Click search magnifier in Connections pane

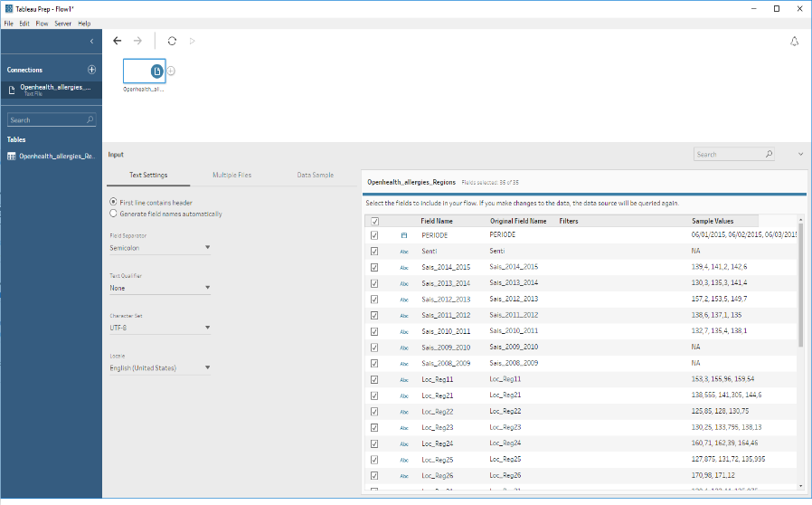90,119
